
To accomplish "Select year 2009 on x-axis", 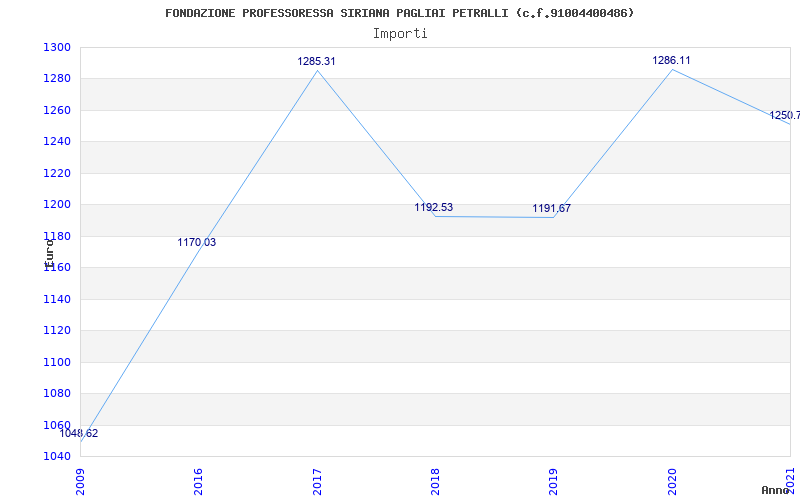I will point(80,482).
